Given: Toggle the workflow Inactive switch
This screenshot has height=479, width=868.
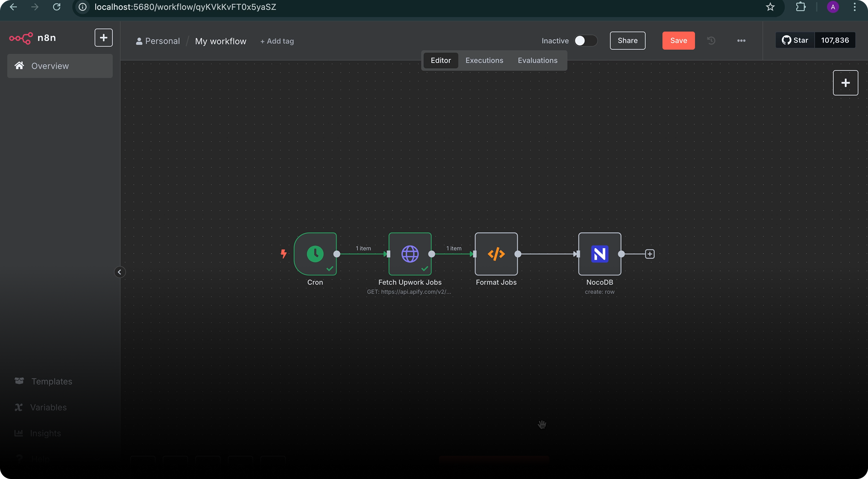Looking at the screenshot, I should click(x=585, y=41).
